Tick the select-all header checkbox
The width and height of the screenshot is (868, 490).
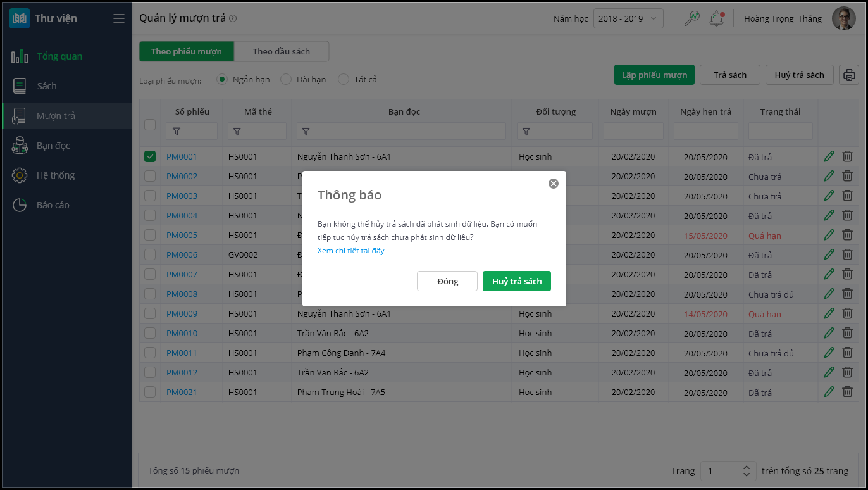click(150, 125)
